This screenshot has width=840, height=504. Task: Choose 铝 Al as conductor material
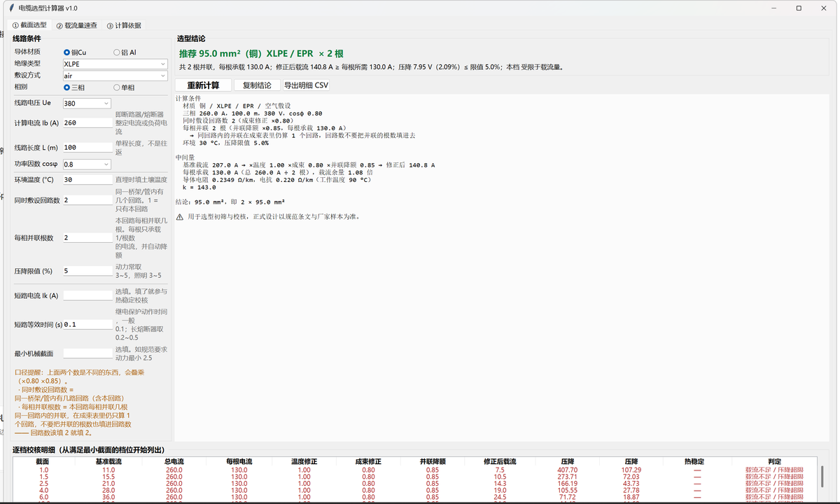click(x=125, y=52)
